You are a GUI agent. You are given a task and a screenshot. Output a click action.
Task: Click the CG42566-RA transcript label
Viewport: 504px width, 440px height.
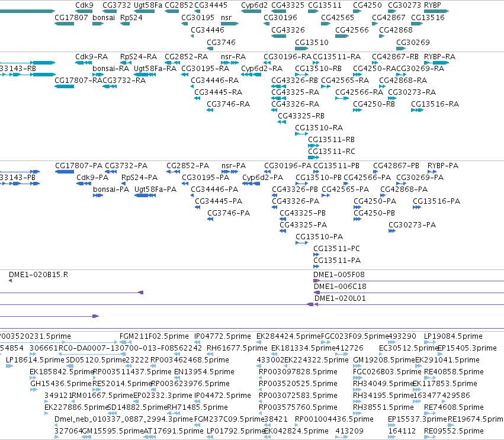pos(359,92)
